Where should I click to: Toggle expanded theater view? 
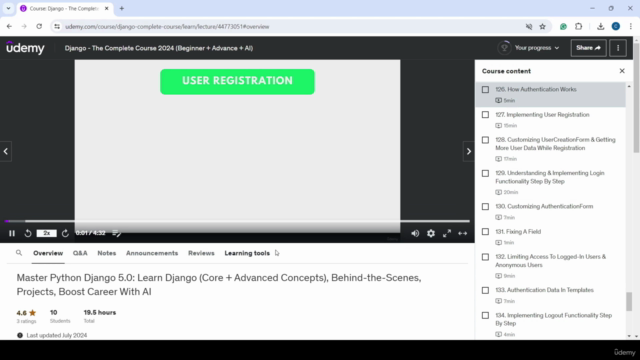(x=462, y=233)
